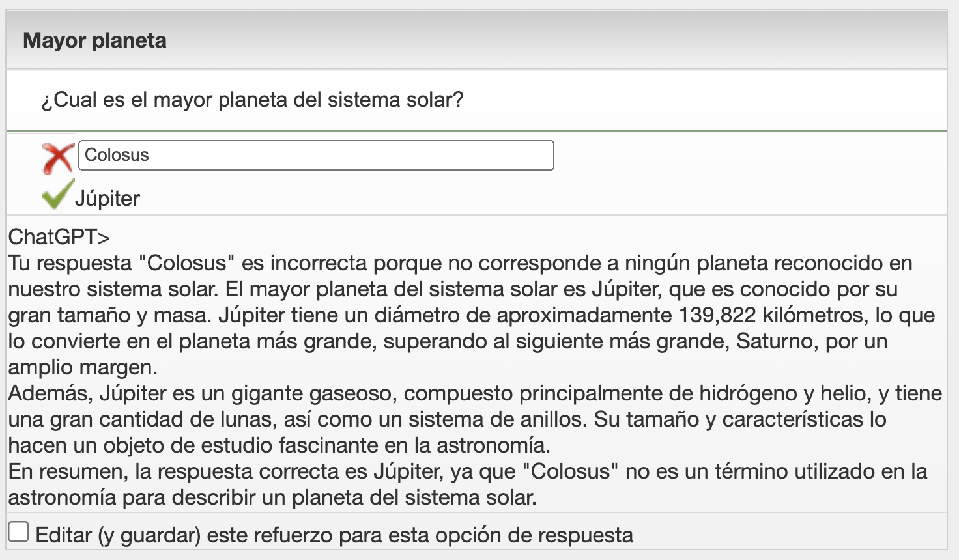This screenshot has width=959, height=560.
Task: Click the paragraph starting 'Además, Júpiter es'
Action: [475, 419]
